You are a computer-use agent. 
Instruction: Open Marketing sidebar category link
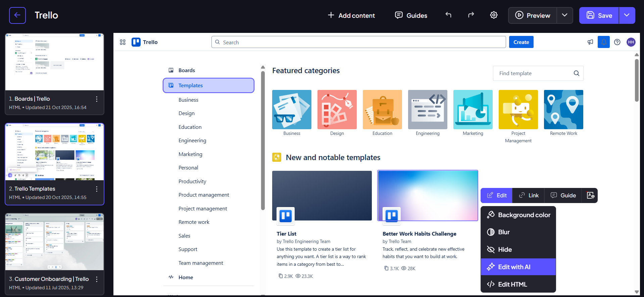[x=190, y=154]
